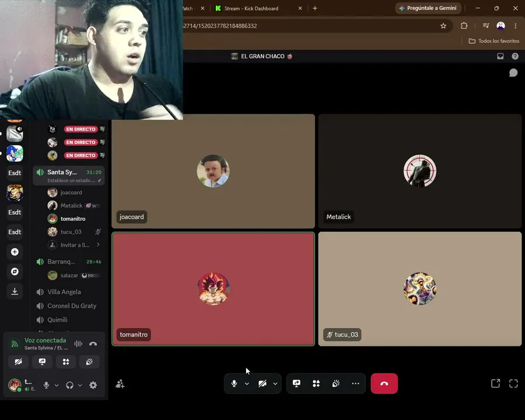
Task: Share your screen from call bar
Action: click(x=296, y=383)
